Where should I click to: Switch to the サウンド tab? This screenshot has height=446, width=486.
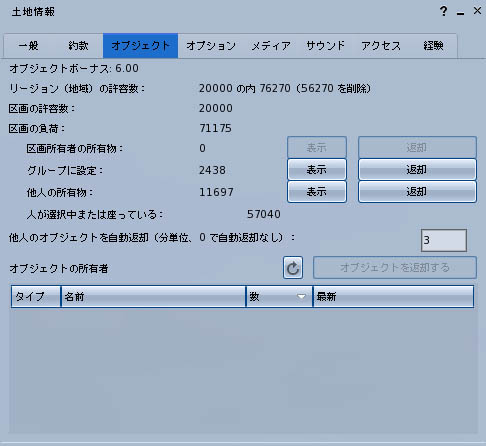(326, 46)
